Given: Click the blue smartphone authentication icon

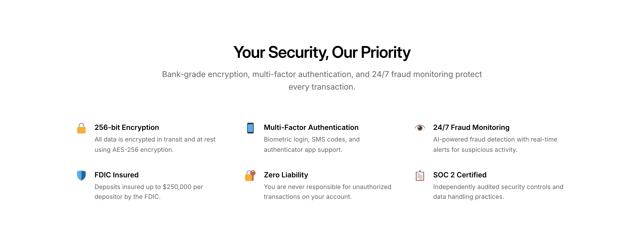Looking at the screenshot, I should point(250,128).
